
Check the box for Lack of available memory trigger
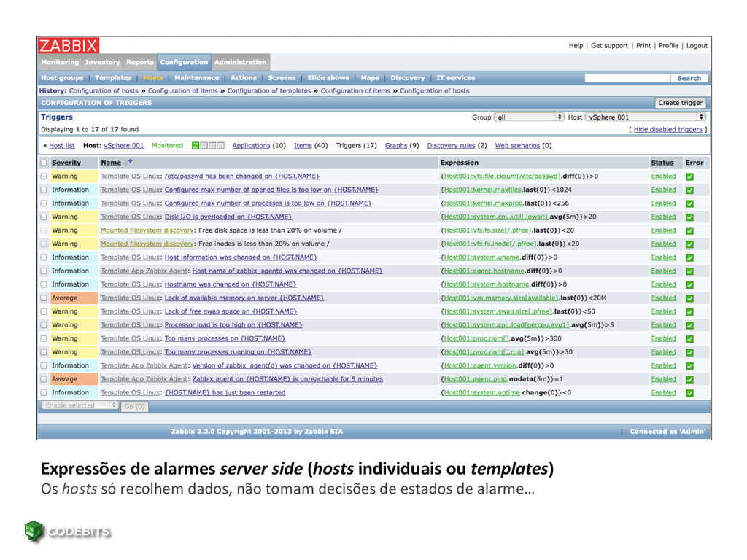pos(44,298)
